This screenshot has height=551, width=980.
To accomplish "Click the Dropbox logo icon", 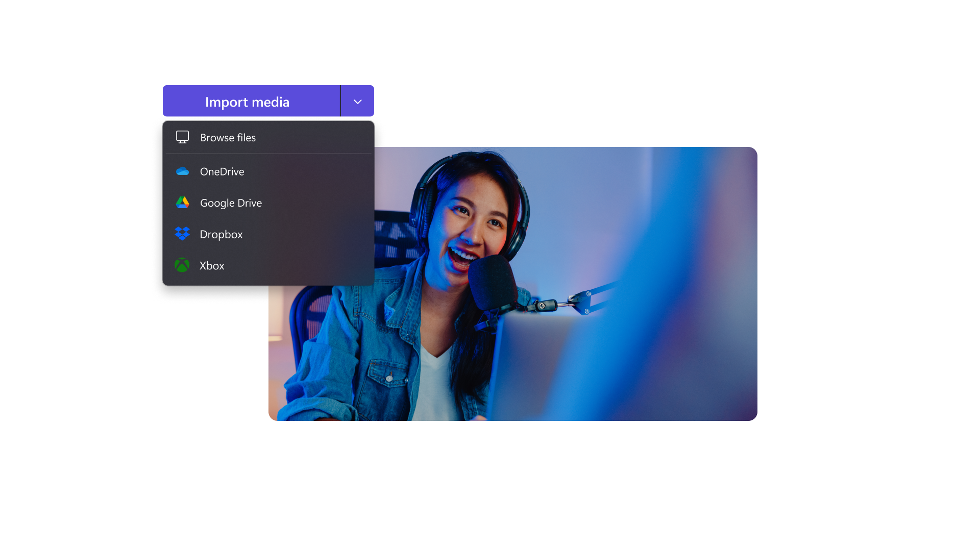I will pos(182,234).
